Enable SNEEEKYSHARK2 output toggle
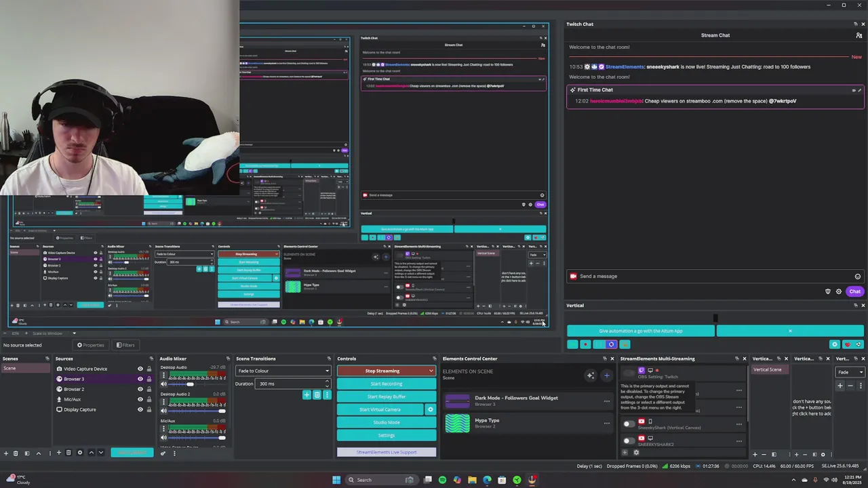 (629, 441)
